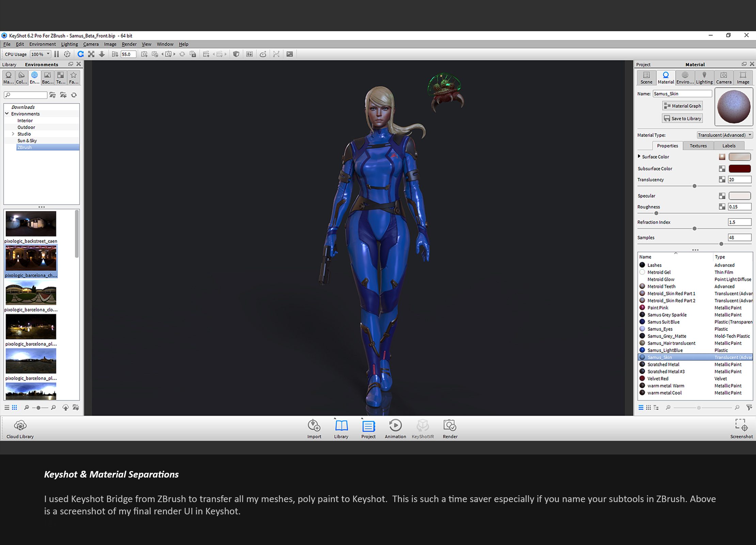756x545 pixels.
Task: Adjust the Translucency slider handle
Action: (694, 186)
